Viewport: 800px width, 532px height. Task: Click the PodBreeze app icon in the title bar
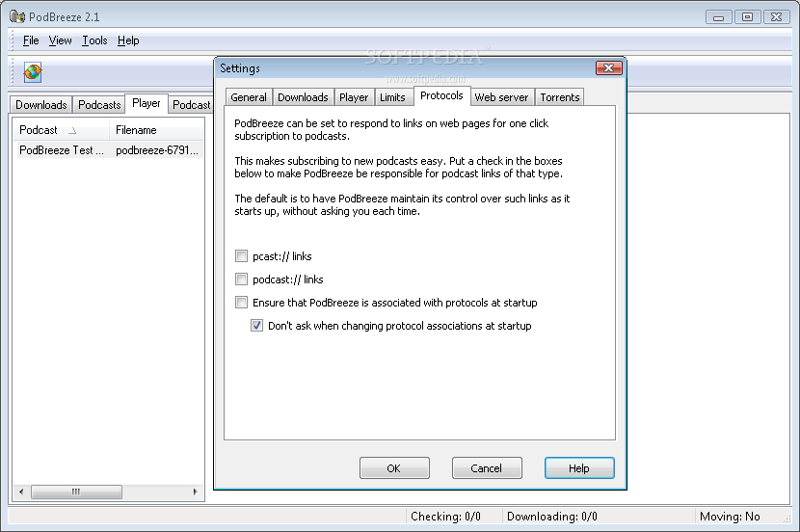[x=16, y=16]
